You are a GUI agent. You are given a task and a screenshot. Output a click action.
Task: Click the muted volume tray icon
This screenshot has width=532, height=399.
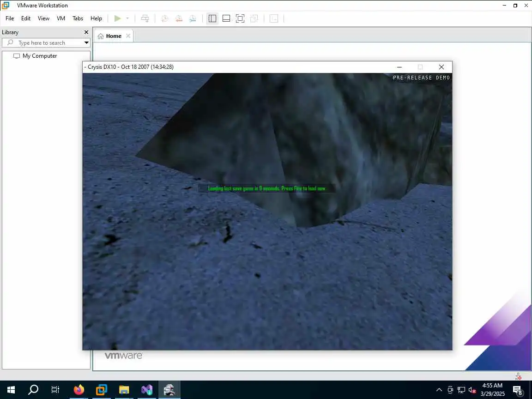pos(472,390)
